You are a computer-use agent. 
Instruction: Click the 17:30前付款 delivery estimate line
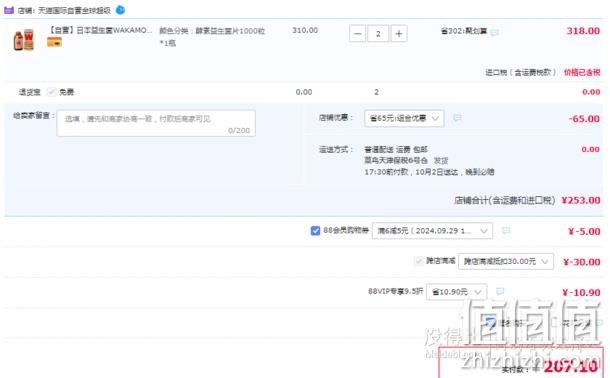tap(429, 172)
